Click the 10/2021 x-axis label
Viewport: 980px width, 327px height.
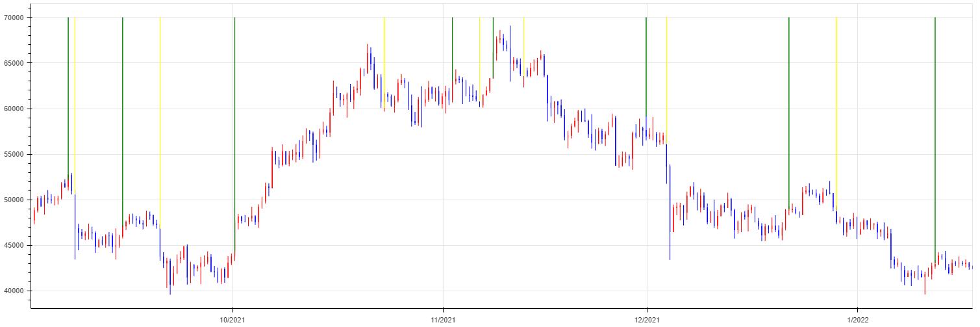(x=232, y=319)
